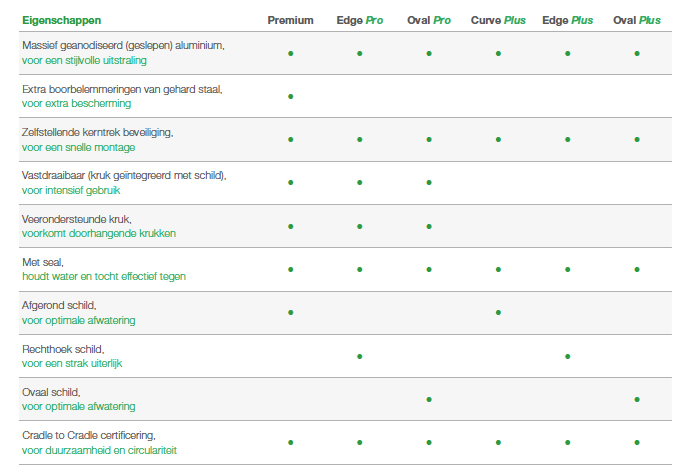
Task: Click the Curve Plus column header
Action: pos(497,21)
